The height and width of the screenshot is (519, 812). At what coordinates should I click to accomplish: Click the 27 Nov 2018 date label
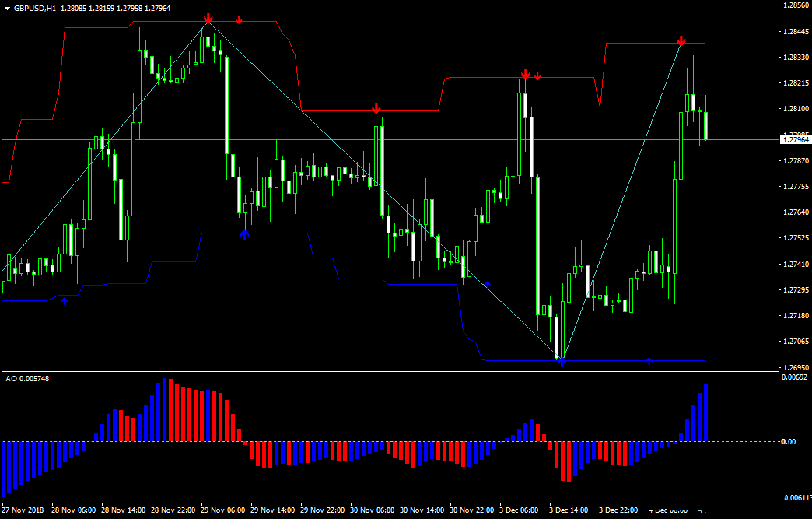click(23, 511)
